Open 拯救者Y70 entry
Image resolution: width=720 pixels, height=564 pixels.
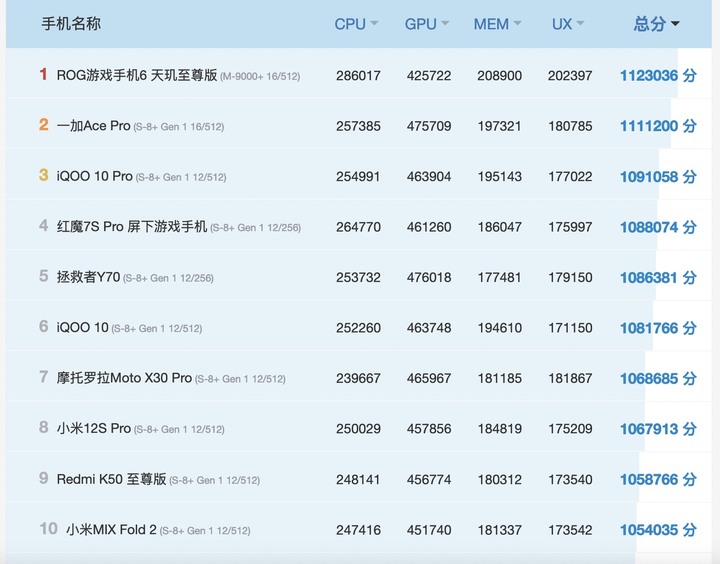[x=88, y=277]
